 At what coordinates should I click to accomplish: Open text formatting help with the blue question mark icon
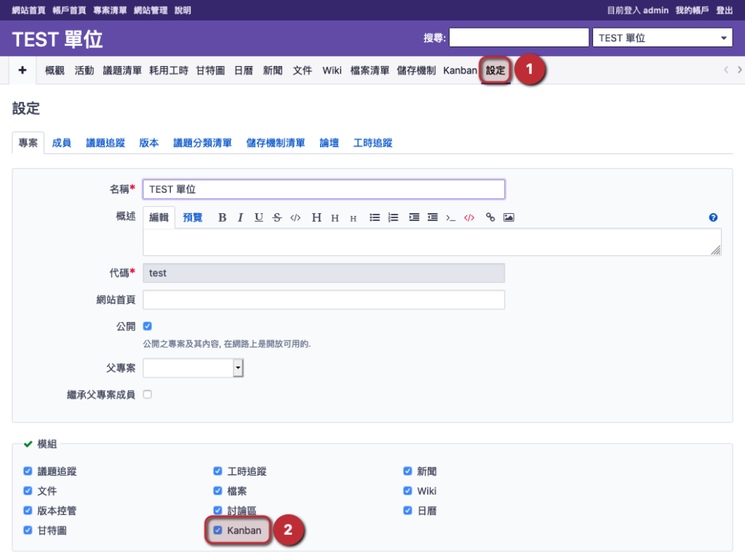[713, 217]
